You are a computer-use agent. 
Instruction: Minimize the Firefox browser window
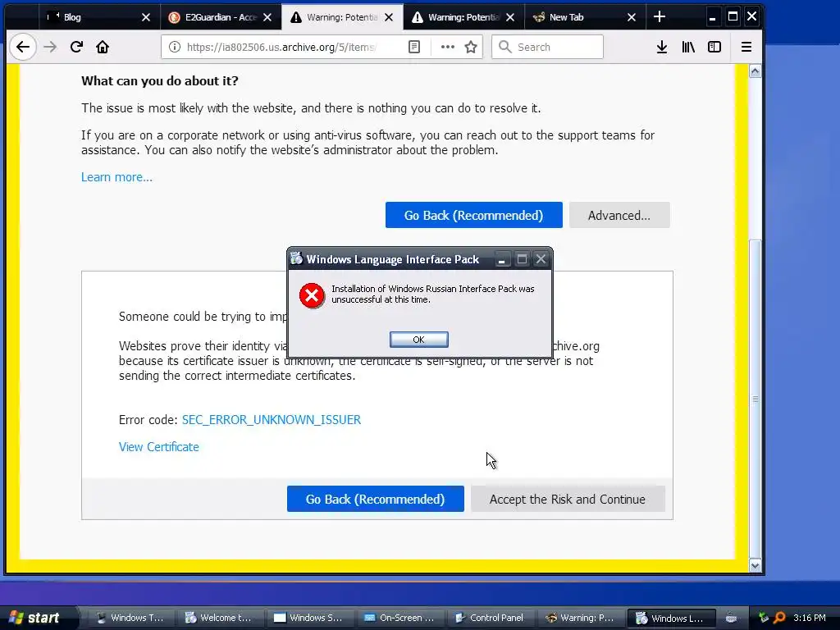click(712, 17)
